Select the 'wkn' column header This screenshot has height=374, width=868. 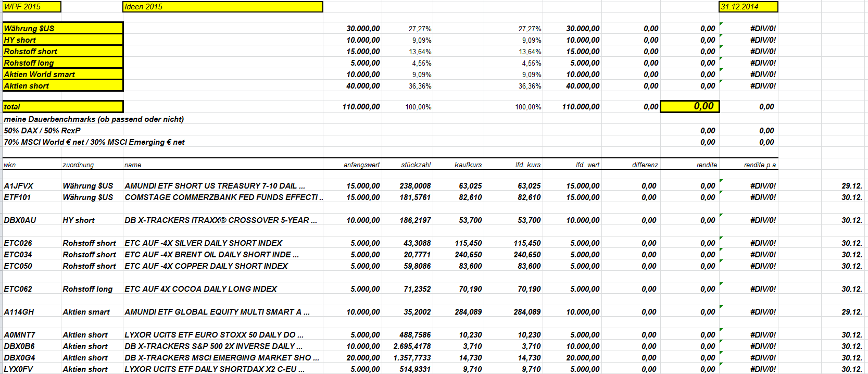coord(10,165)
